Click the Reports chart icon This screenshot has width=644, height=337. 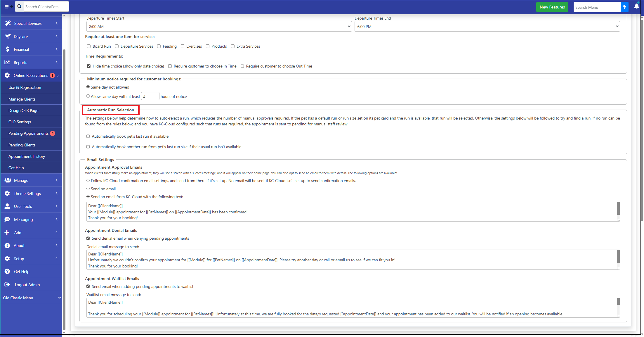pos(7,62)
